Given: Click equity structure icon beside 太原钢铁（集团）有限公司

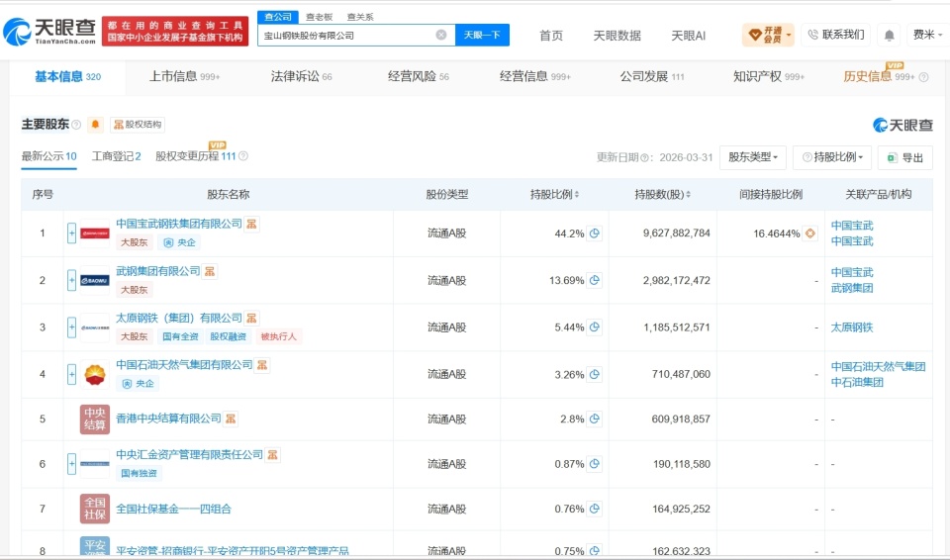Looking at the screenshot, I should coord(251,318).
